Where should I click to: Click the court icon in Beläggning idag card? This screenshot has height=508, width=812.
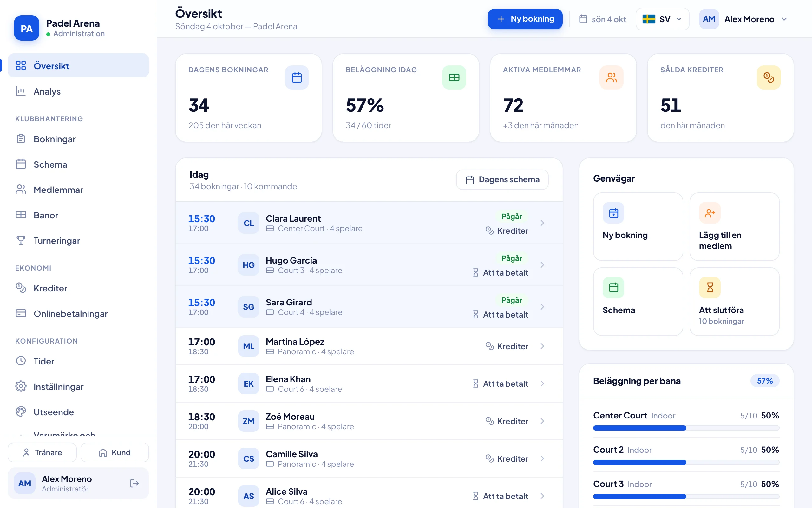[x=454, y=77]
